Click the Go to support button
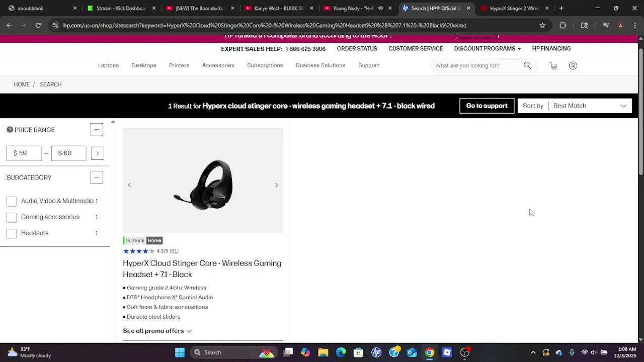 click(487, 106)
